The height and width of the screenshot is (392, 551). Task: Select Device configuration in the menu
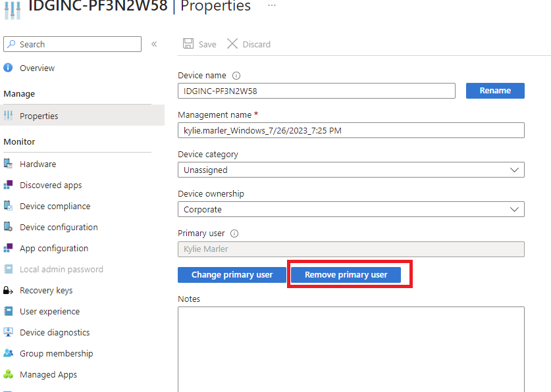tap(59, 227)
